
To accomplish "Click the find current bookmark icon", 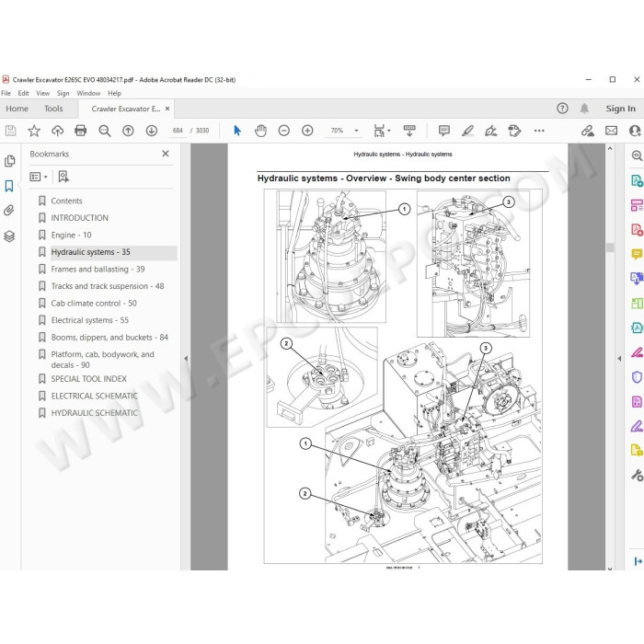I will [63, 177].
